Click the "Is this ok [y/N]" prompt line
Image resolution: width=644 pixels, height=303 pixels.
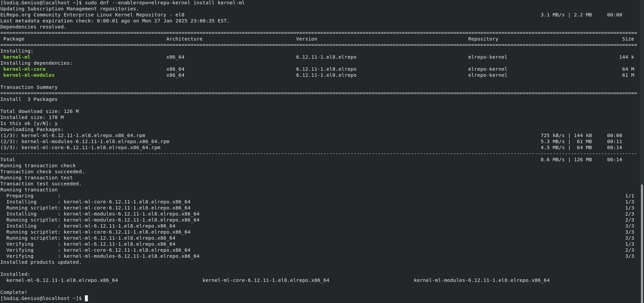(29, 123)
